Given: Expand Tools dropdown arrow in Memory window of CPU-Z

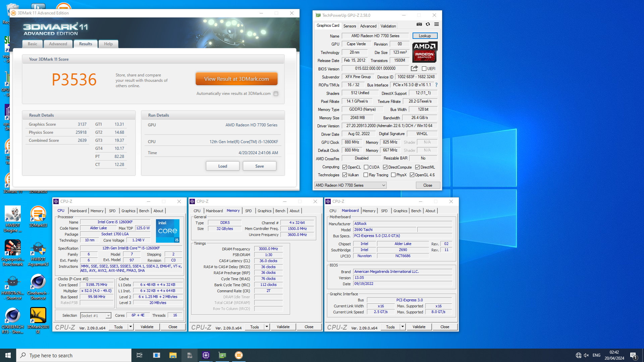Looking at the screenshot, I should click(x=267, y=327).
